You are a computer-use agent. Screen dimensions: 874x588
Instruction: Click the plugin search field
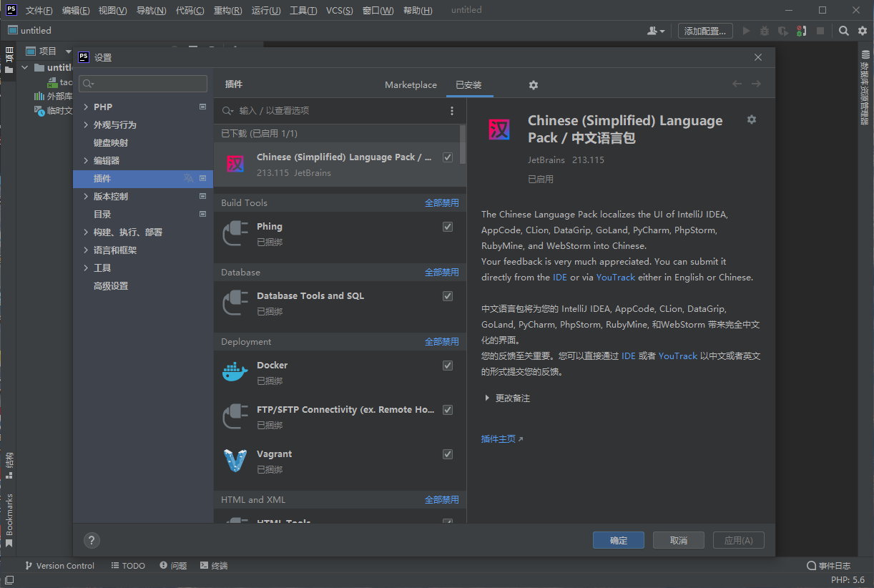[x=333, y=111]
